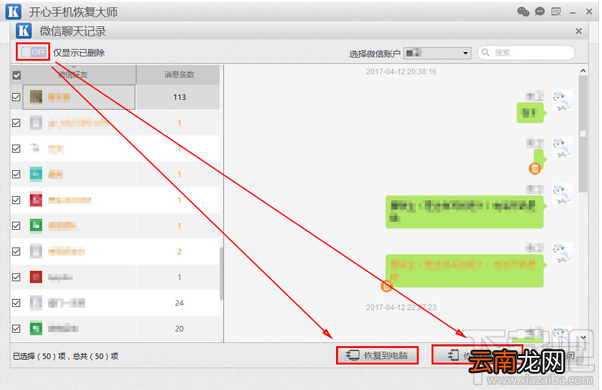
Task: Click the message count 113
Action: point(179,97)
